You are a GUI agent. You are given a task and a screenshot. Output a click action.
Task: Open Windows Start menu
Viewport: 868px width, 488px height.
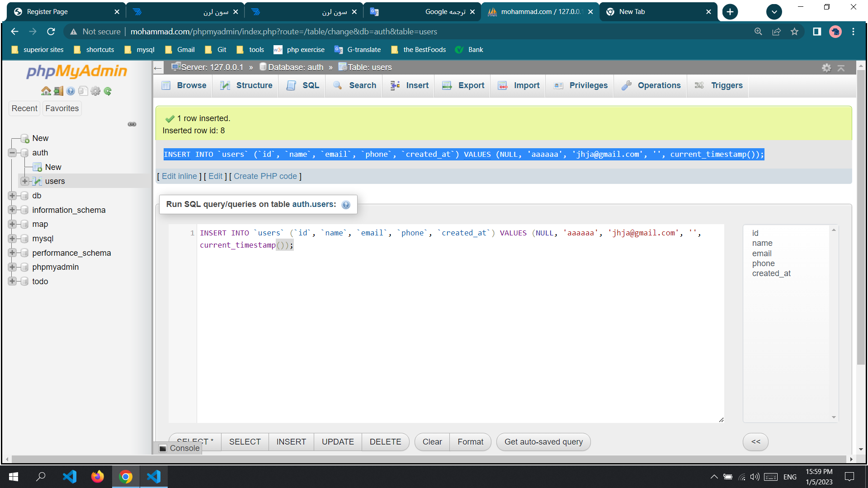pos(14,477)
